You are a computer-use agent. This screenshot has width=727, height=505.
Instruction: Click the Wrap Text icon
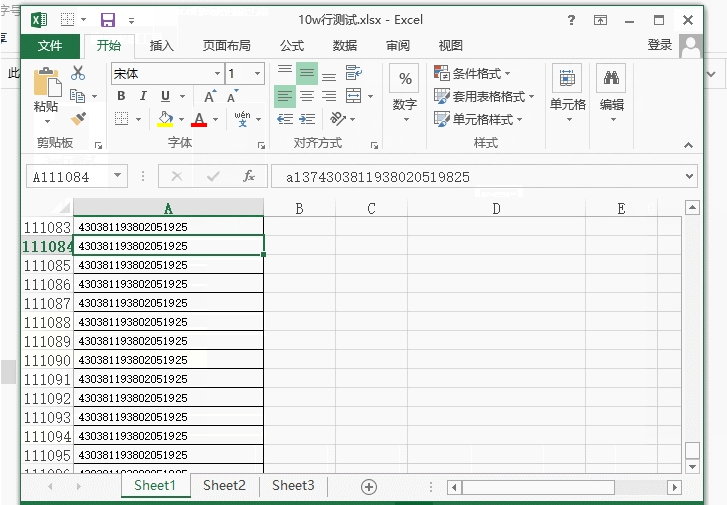(353, 73)
